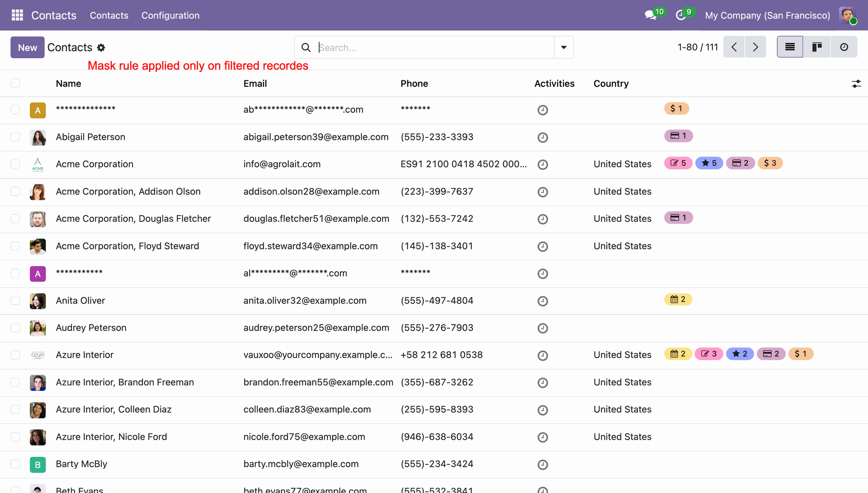Click activity clock for Acme Corporation row
The image size is (868, 493).
click(x=542, y=164)
